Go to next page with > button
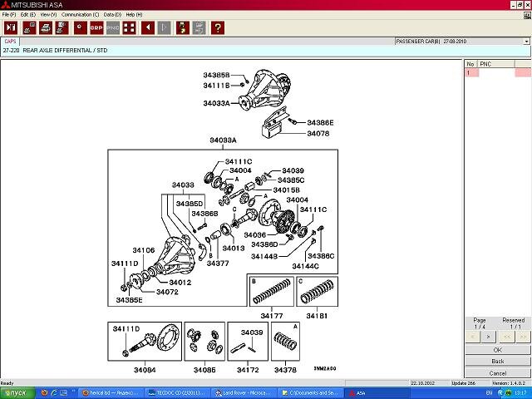532x399 pixels. point(489,336)
